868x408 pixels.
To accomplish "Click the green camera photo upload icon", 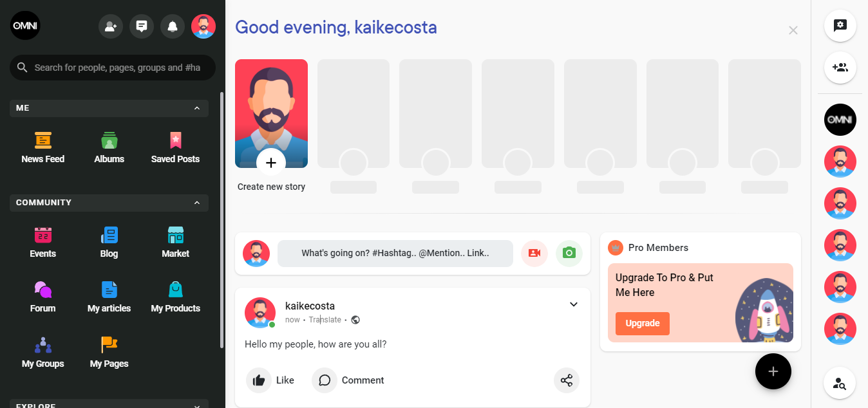I will pyautogui.click(x=569, y=253).
